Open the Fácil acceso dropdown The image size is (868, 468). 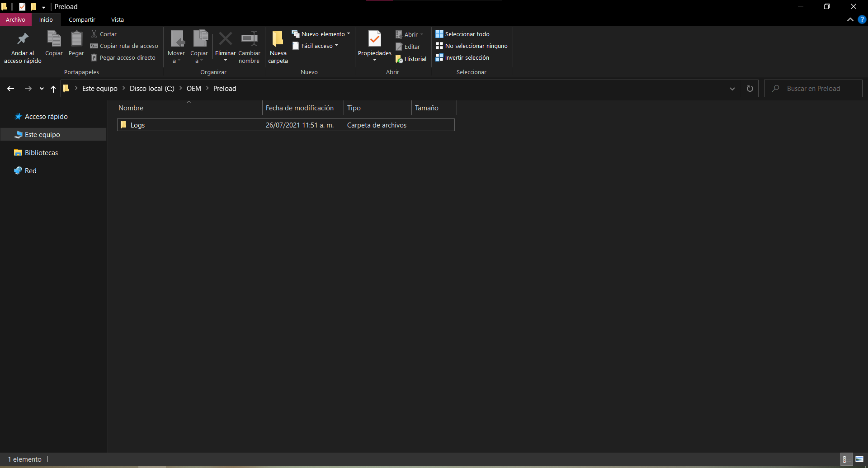pyautogui.click(x=315, y=46)
